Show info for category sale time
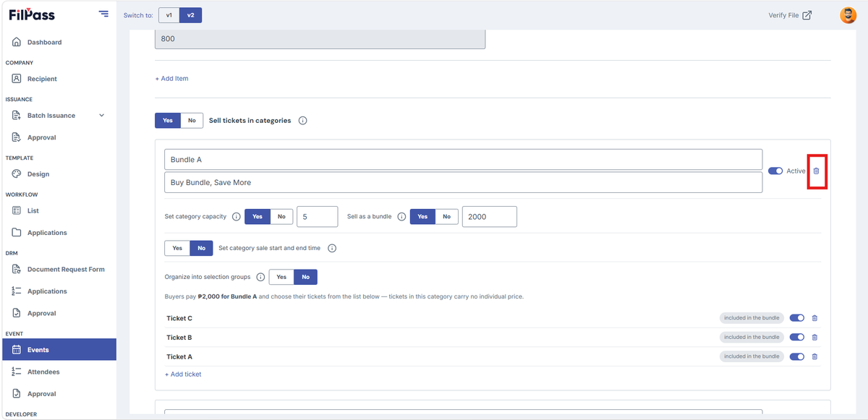 coord(332,248)
